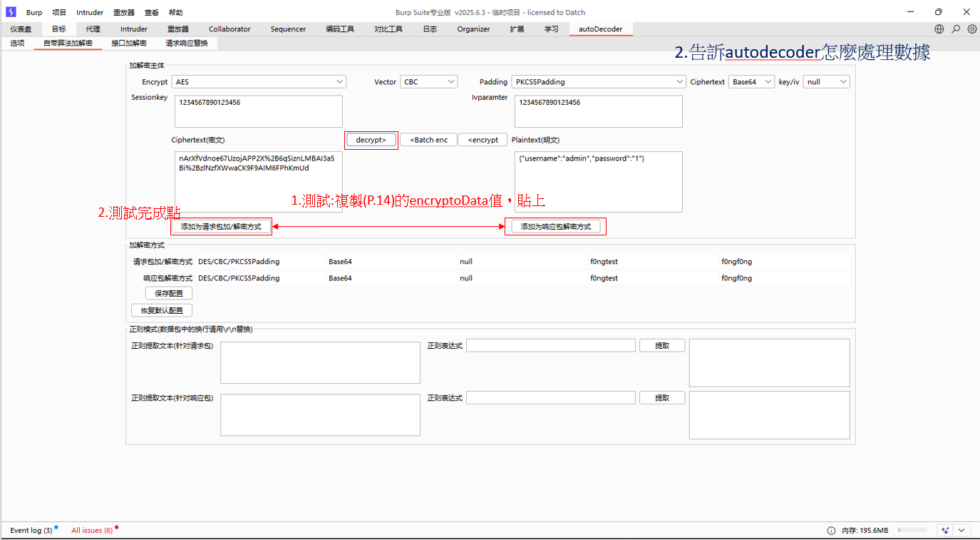Image resolution: width=980 pixels, height=540 pixels.
Task: Switch to the Organizer tab
Action: [x=473, y=29]
